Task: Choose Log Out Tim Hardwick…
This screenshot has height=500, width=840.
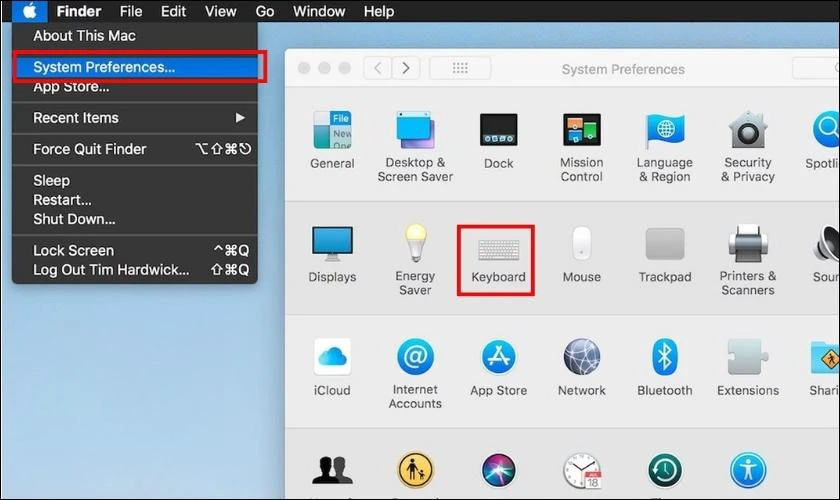Action: click(x=135, y=270)
